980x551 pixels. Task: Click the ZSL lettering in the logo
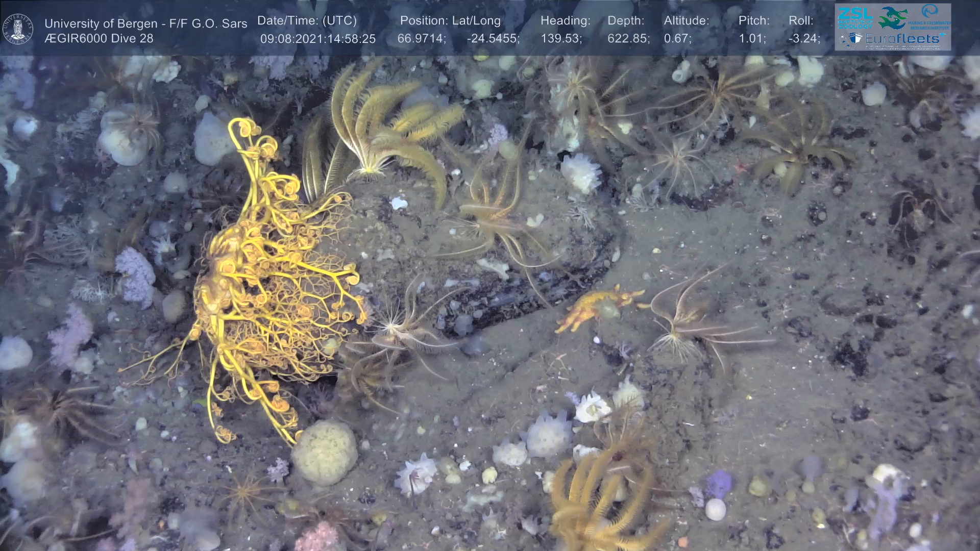pyautogui.click(x=855, y=13)
